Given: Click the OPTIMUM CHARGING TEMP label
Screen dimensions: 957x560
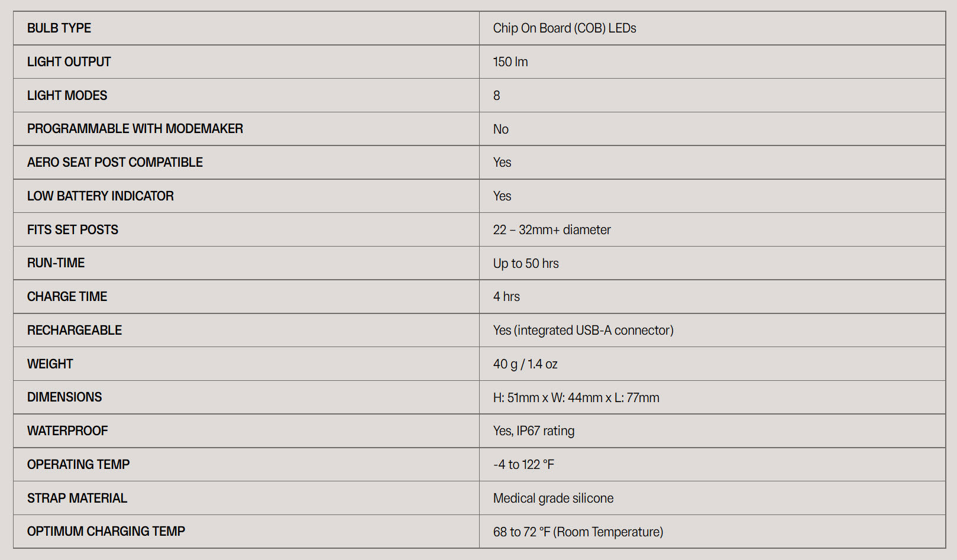Looking at the screenshot, I should point(106,532).
